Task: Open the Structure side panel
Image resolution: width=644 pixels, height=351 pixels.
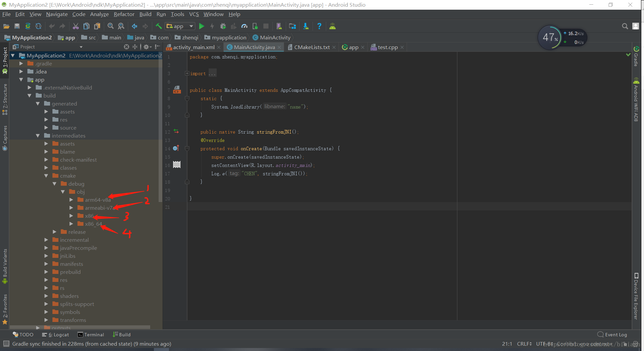Action: click(x=5, y=99)
